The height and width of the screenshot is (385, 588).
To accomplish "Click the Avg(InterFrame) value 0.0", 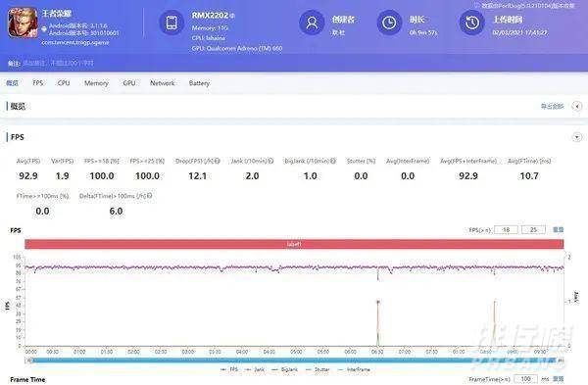I will (408, 175).
